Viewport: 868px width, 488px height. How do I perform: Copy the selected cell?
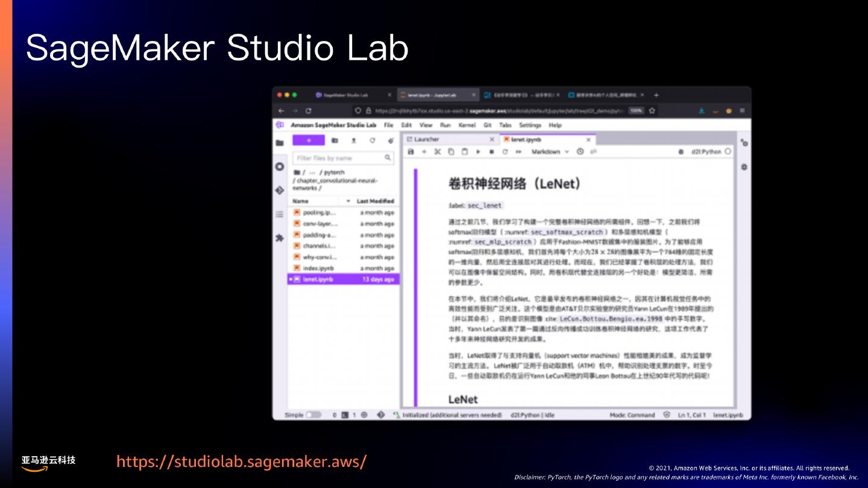click(x=451, y=152)
